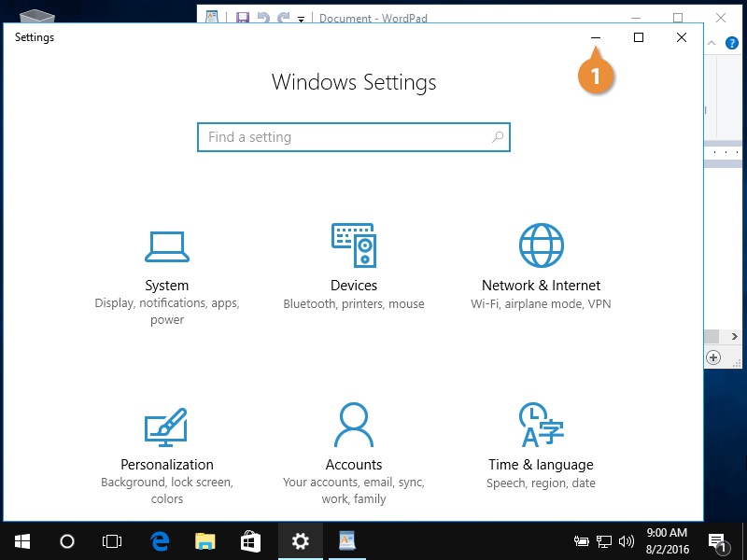The height and width of the screenshot is (560, 747).
Task: Minimize the Settings window
Action: coord(596,37)
